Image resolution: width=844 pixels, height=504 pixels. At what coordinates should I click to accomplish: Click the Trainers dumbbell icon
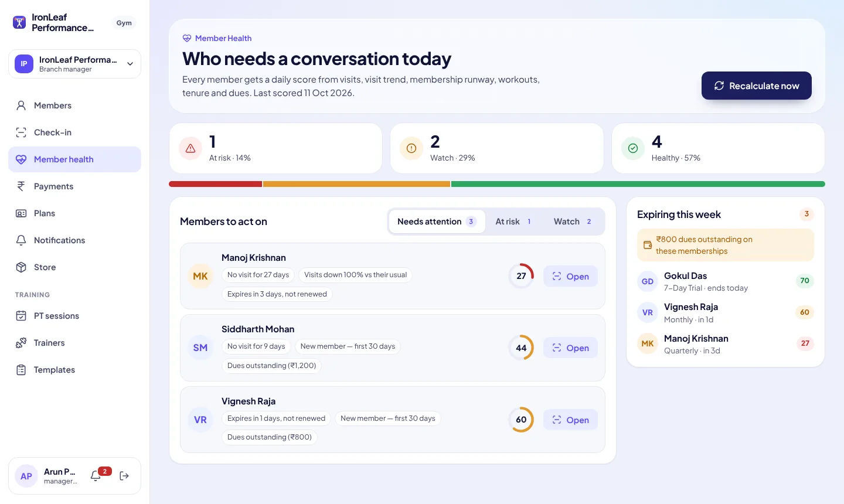click(21, 343)
